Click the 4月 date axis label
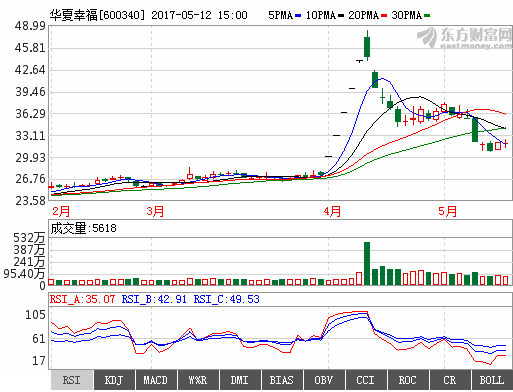The image size is (513, 392). pos(332,211)
